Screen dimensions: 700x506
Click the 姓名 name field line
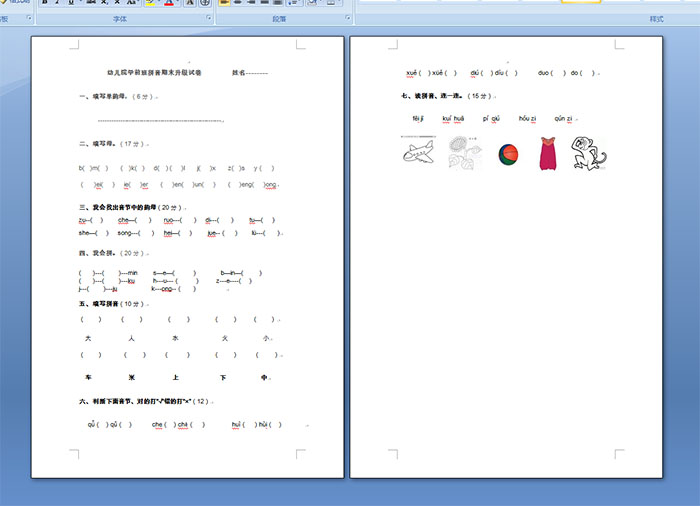pos(250,73)
